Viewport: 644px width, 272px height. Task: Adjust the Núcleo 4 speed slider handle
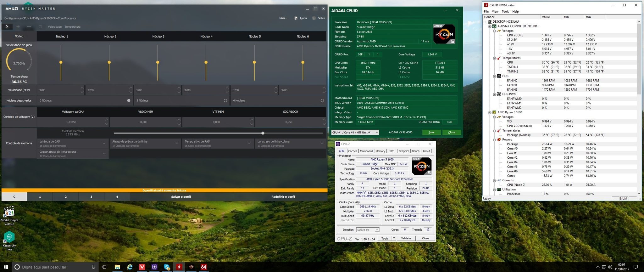coord(206,62)
